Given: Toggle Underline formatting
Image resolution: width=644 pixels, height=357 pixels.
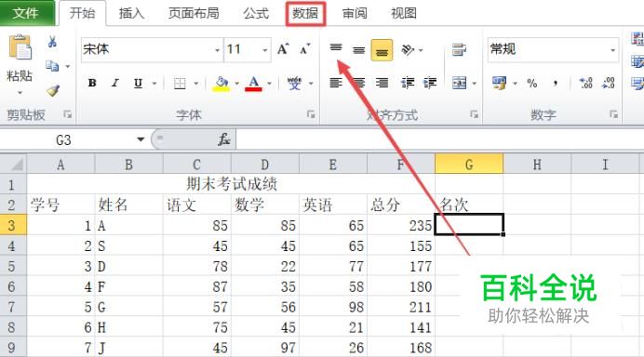Looking at the screenshot, I should 138,84.
